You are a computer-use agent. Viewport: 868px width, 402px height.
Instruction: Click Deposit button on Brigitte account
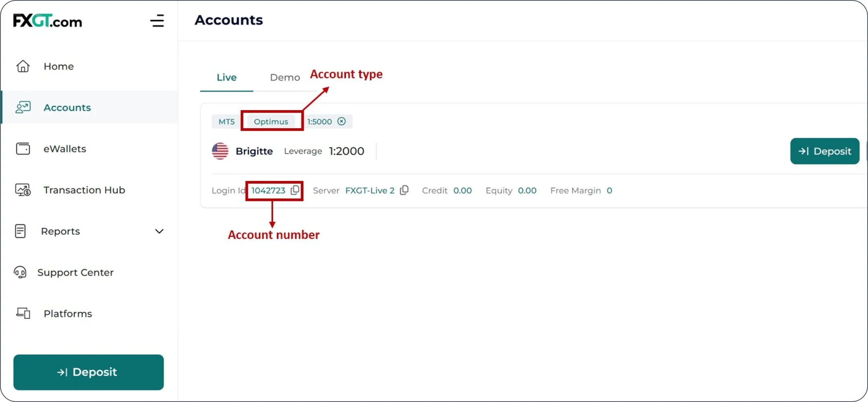[x=825, y=151]
